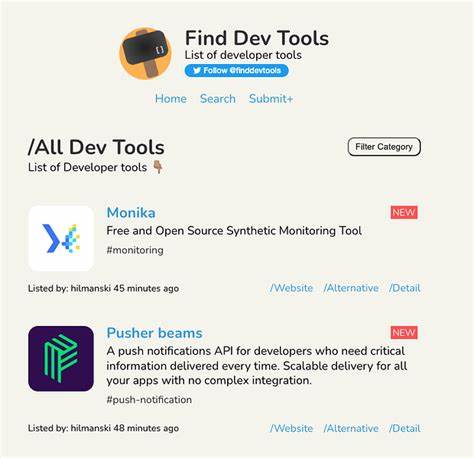Screen dimensions: 474x458
Task: Open the Monika title link
Action: (131, 213)
